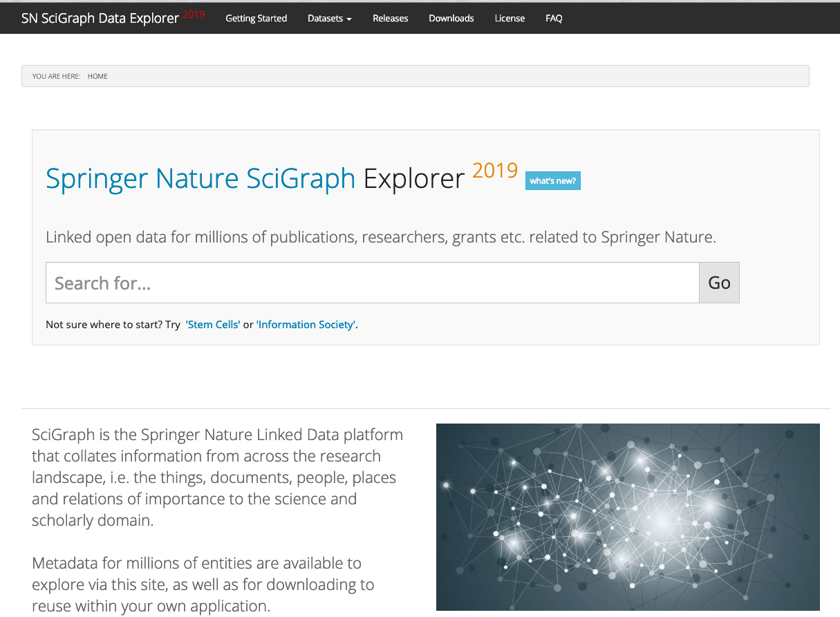Click the Springer Nature SciGraph heading link
The image size is (840, 617).
click(x=200, y=179)
